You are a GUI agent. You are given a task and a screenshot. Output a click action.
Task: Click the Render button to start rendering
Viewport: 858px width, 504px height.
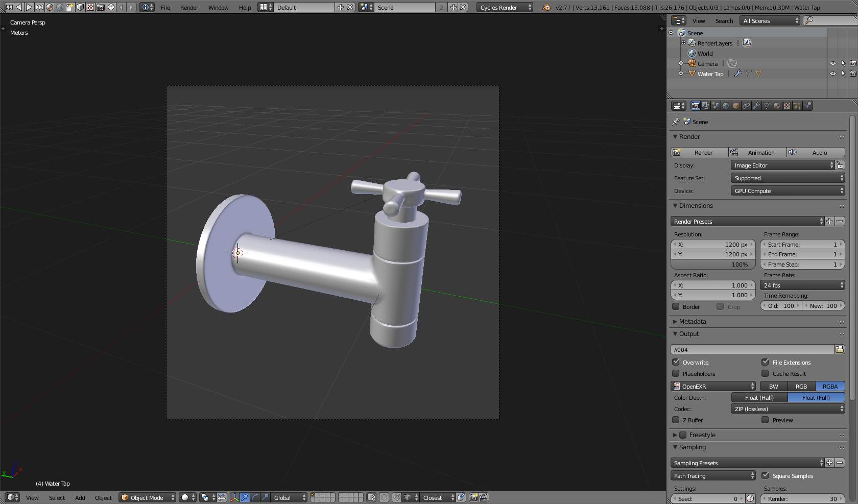pyautogui.click(x=702, y=152)
